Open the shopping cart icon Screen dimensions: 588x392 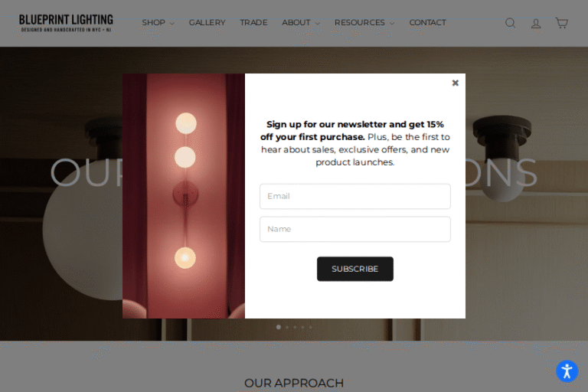561,23
